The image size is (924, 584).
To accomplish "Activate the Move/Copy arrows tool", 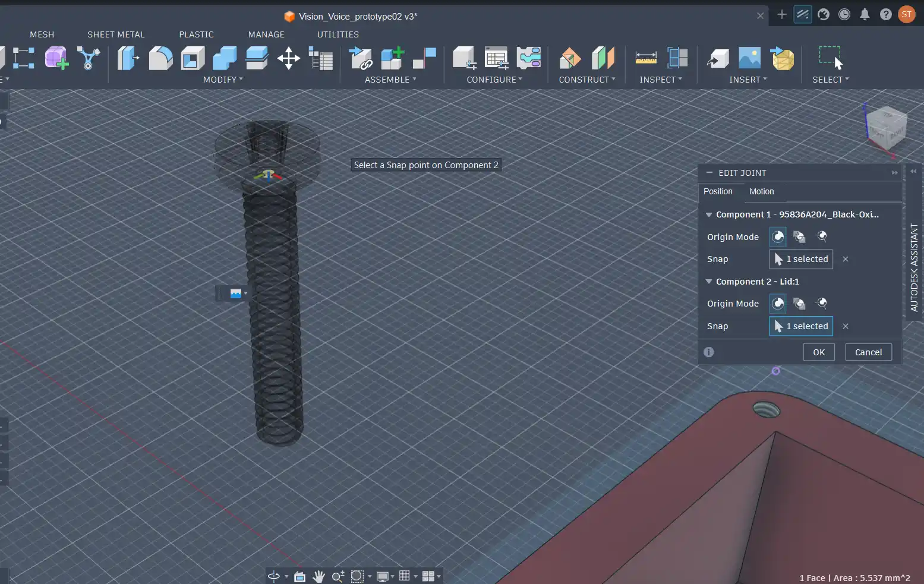I will pyautogui.click(x=289, y=58).
